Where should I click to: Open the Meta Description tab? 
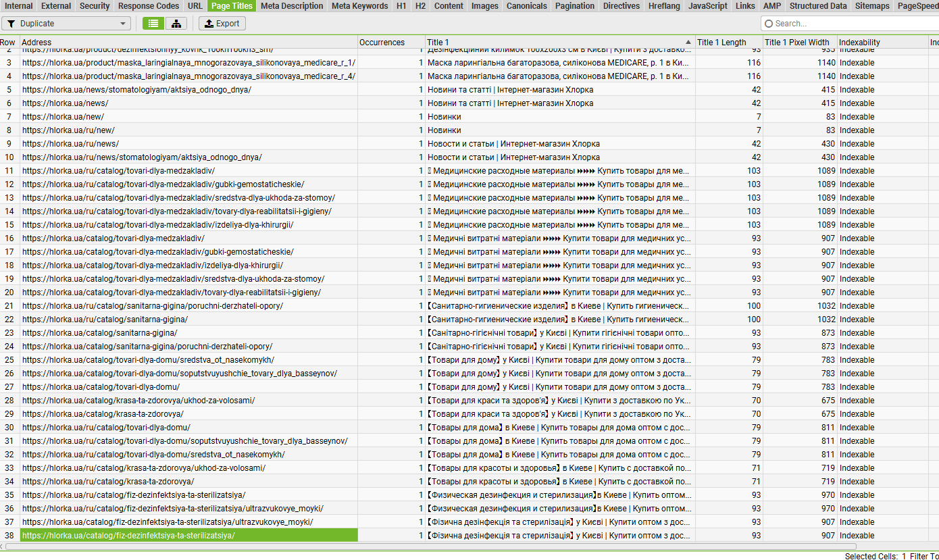(x=292, y=6)
